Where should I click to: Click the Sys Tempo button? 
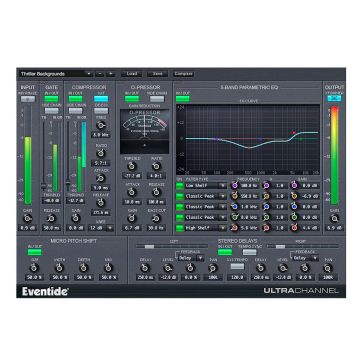pyautogui.click(x=237, y=267)
